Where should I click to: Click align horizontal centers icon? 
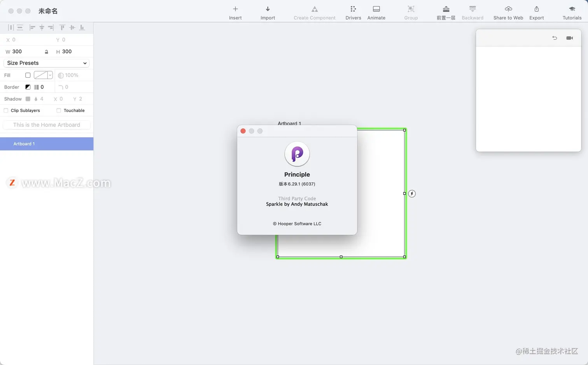42,27
